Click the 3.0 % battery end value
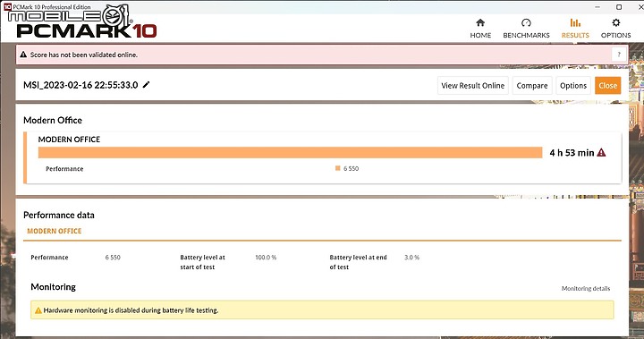 point(411,258)
